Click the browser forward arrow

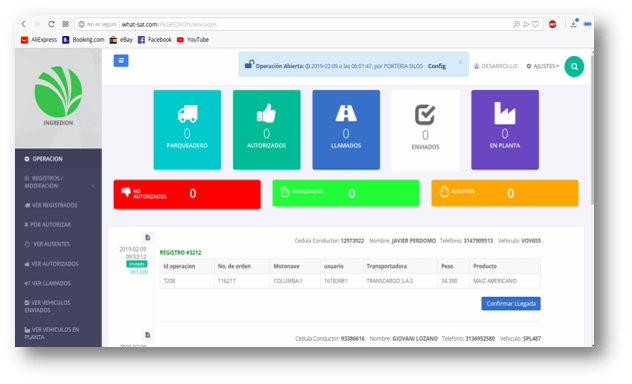tap(37, 24)
